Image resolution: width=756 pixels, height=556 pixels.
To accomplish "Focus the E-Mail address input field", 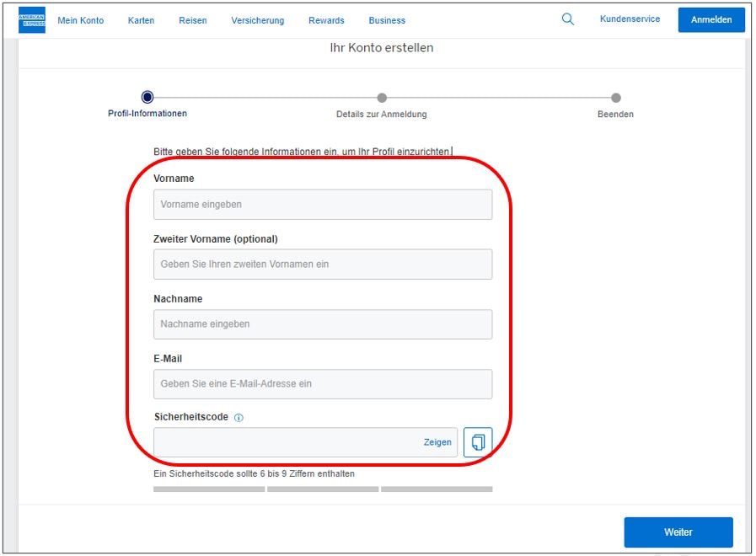I will click(322, 384).
